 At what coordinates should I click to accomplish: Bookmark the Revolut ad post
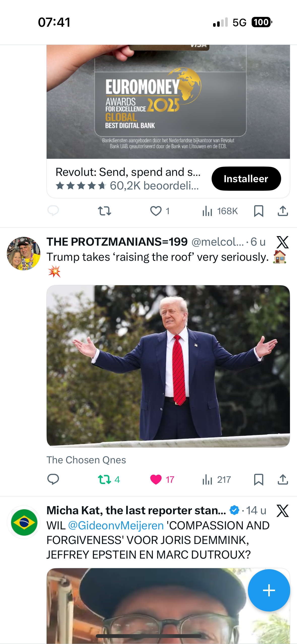click(259, 211)
